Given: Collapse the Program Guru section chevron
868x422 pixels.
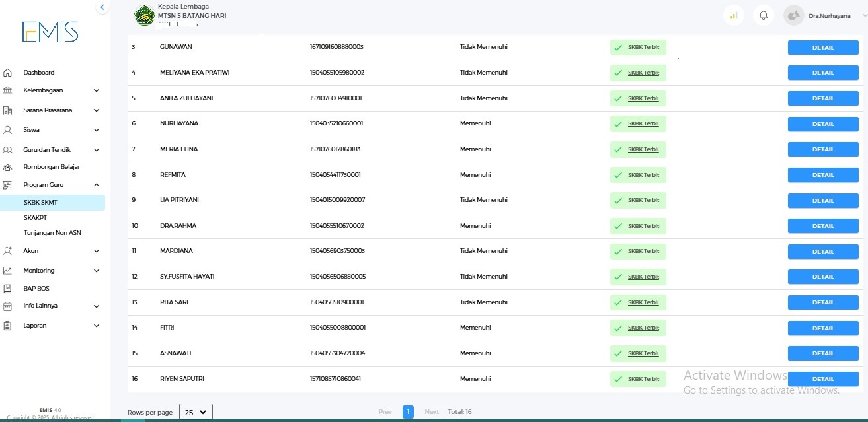Looking at the screenshot, I should pos(97,185).
